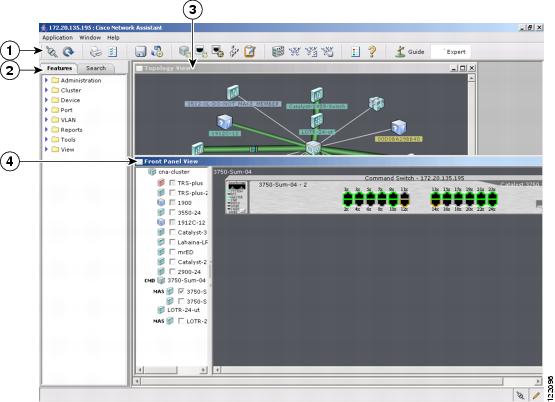555x402 pixels.
Task: Expand the VLAN folder
Action: [46, 120]
